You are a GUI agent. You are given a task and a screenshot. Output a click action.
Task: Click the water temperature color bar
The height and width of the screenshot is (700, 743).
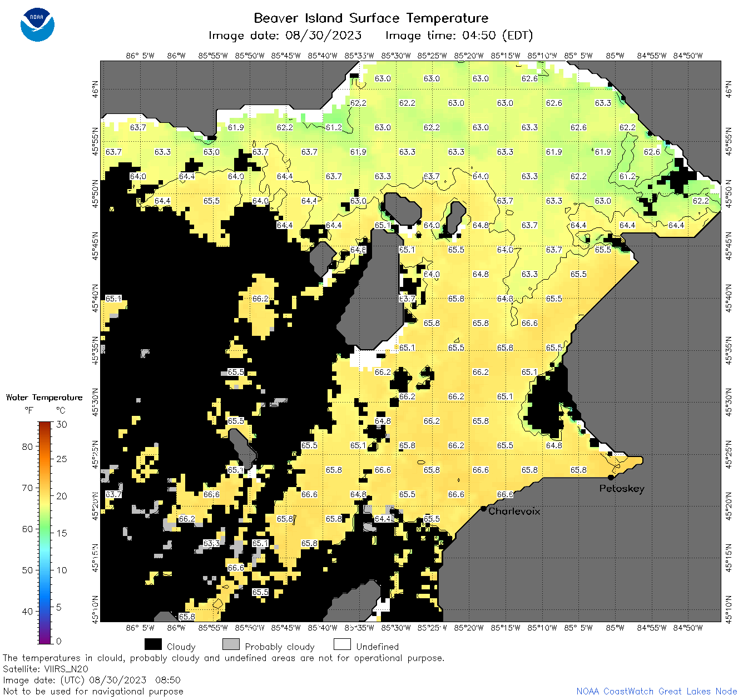45,532
